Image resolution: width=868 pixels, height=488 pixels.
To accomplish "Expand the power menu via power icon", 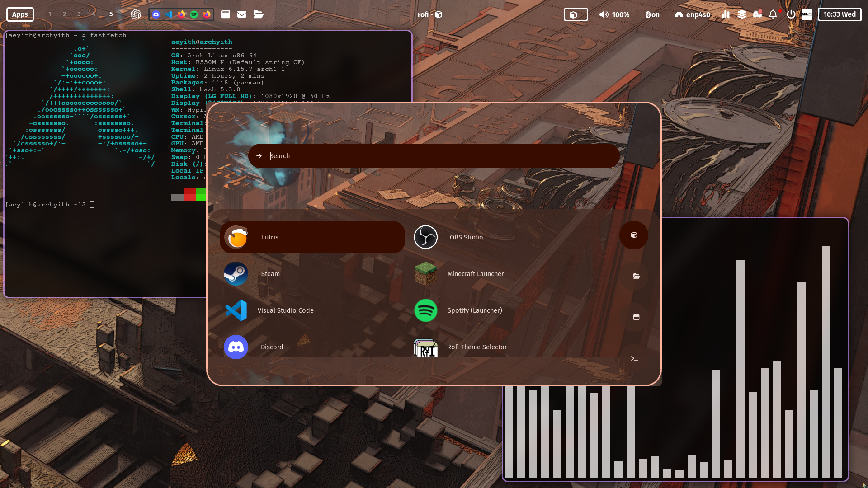I will 791,14.
